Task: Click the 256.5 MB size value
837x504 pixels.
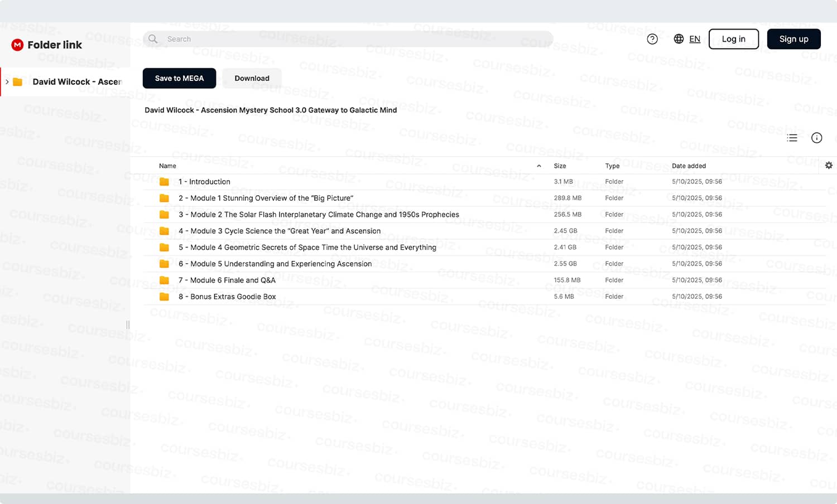Action: coord(567,215)
